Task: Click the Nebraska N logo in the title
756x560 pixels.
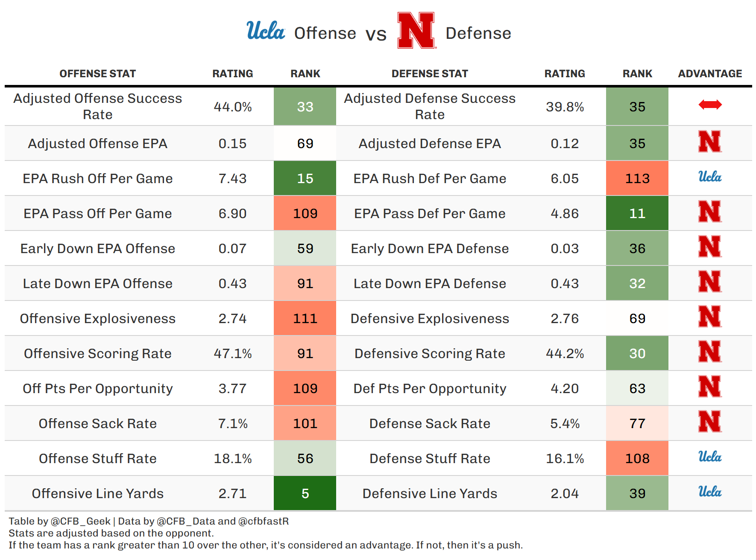Action: tap(416, 30)
